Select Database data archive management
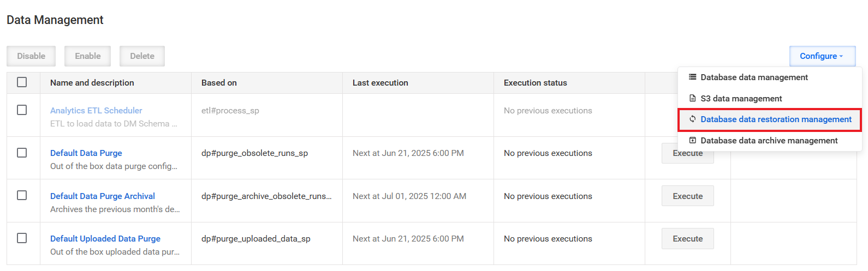Image resolution: width=868 pixels, height=271 pixels. [x=770, y=141]
